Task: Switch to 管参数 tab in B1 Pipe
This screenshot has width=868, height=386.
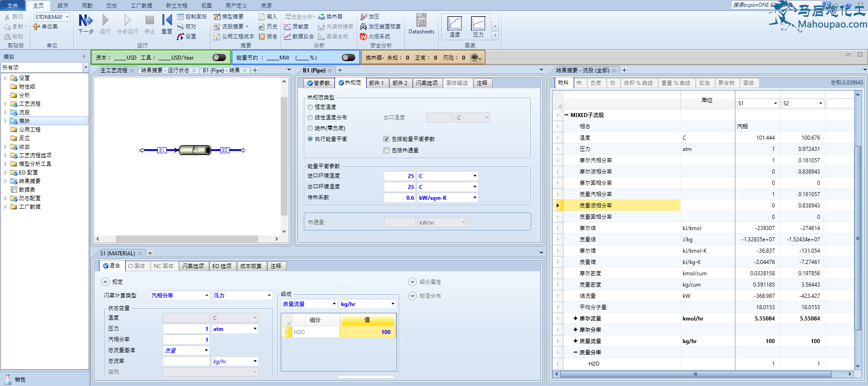Action: [319, 83]
